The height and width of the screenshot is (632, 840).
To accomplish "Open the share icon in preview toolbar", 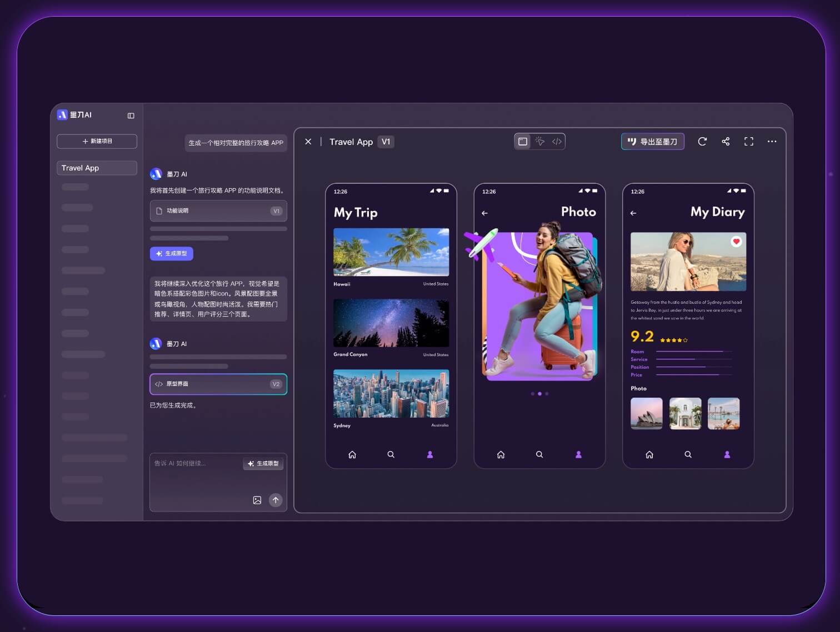I will point(726,142).
